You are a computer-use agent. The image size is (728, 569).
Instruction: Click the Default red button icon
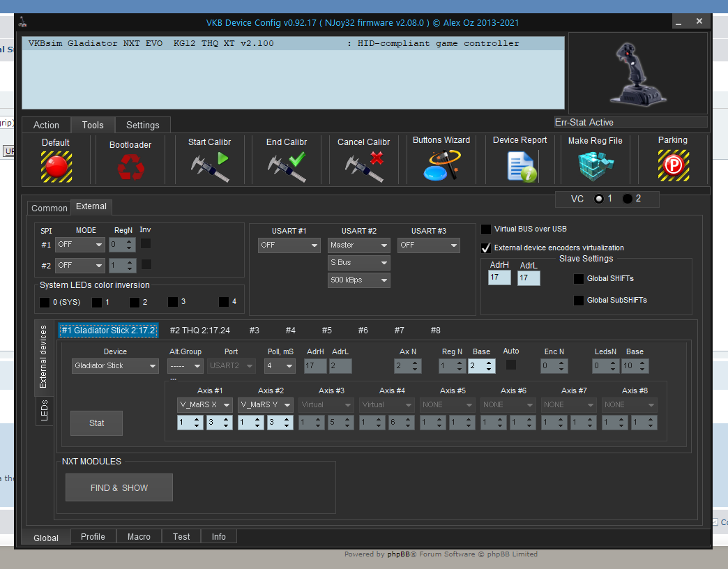(x=56, y=166)
